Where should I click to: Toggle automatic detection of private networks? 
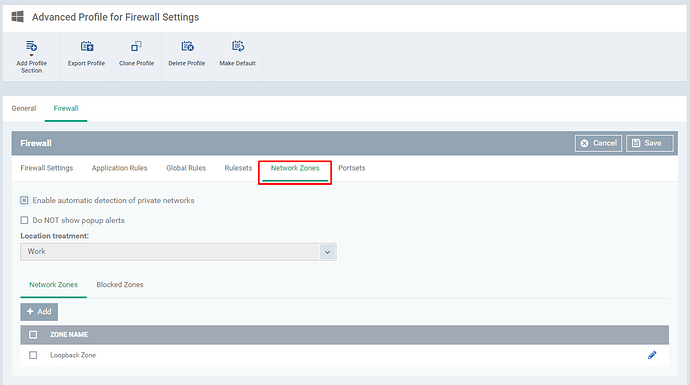[x=24, y=200]
